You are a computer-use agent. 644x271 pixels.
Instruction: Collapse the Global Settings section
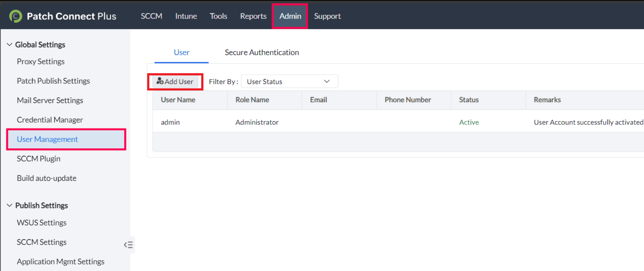pos(9,45)
